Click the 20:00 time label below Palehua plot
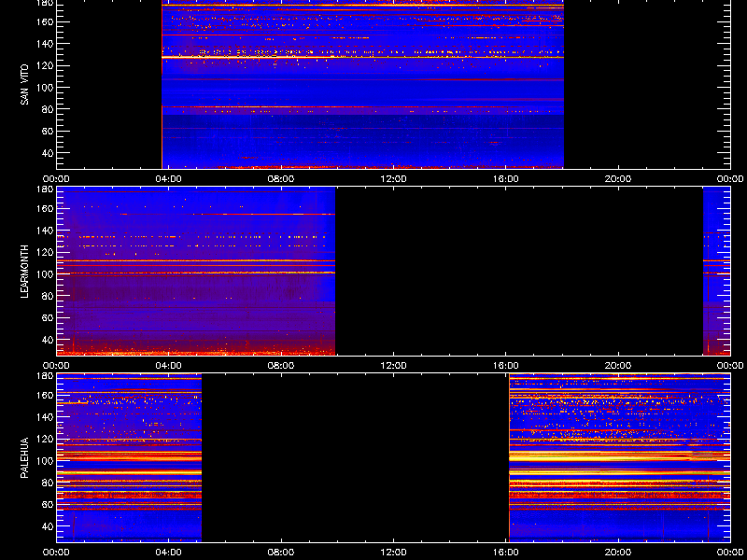Image resolution: width=747 pixels, height=560 pixels. pyautogui.click(x=618, y=553)
